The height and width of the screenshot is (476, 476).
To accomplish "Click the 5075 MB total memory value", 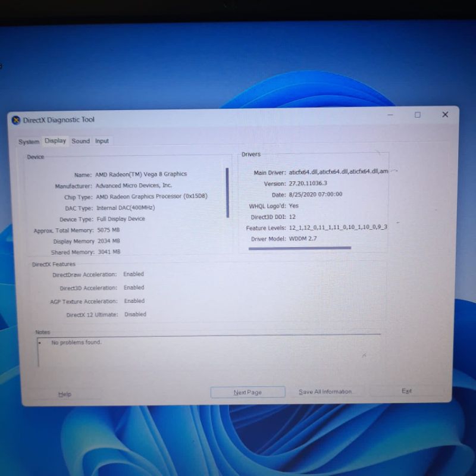I will point(108,230).
